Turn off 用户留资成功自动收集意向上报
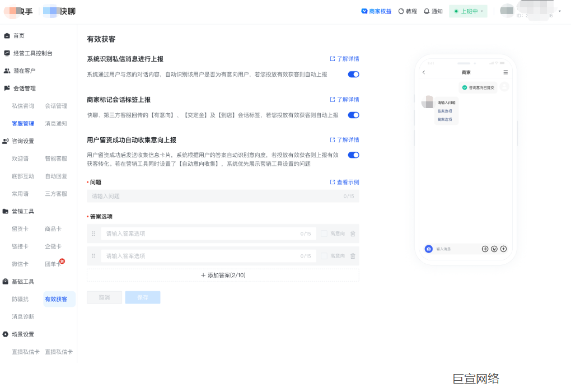 pos(353,155)
